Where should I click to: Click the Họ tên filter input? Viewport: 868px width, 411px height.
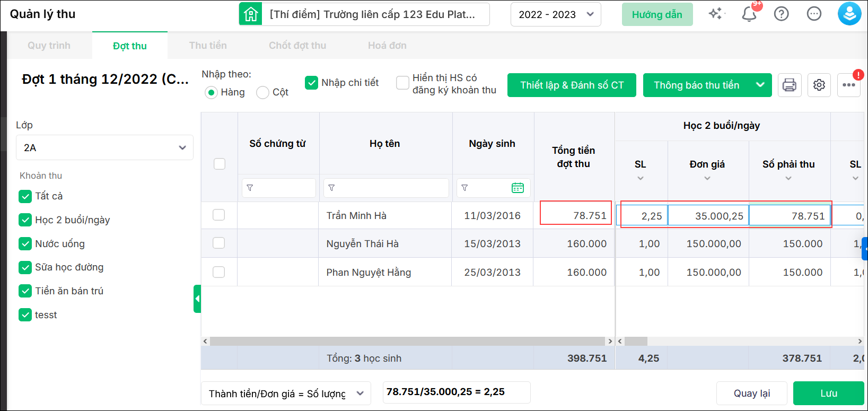click(x=386, y=188)
